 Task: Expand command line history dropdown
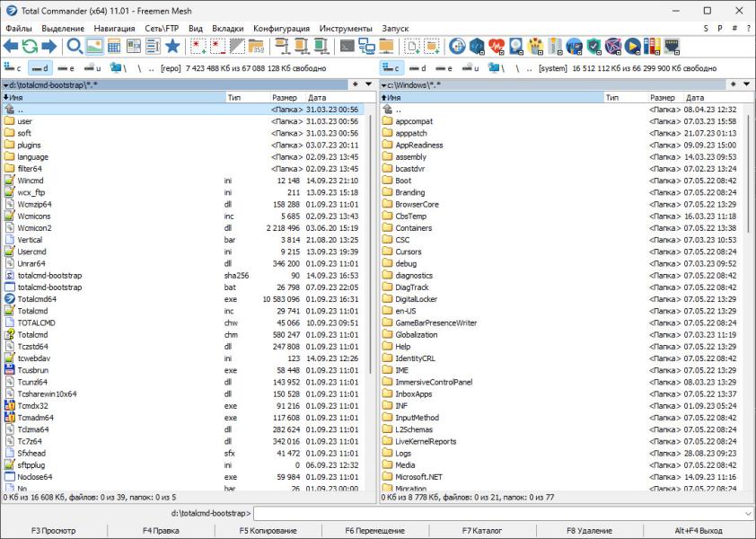coord(748,514)
